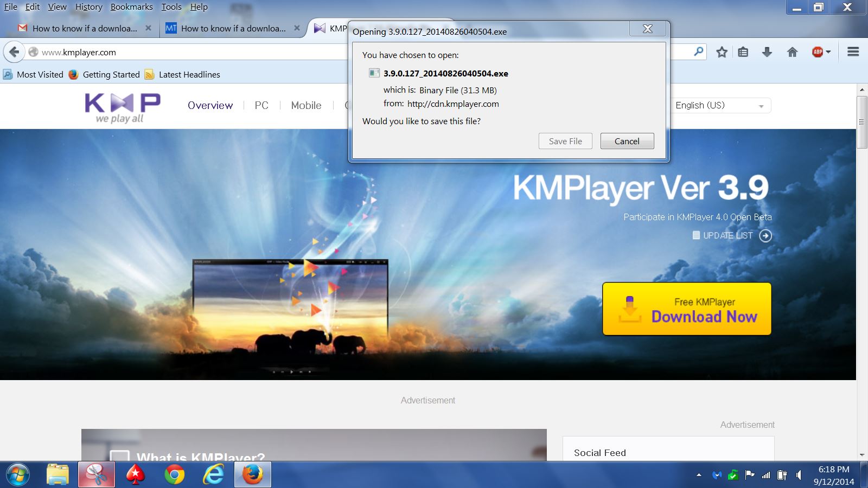Image resolution: width=868 pixels, height=488 pixels.
Task: Click the green checkmark tray icon
Action: [x=733, y=476]
